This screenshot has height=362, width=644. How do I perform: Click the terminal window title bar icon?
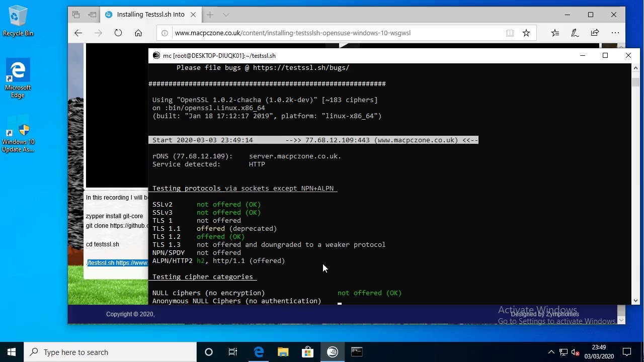[156, 56]
